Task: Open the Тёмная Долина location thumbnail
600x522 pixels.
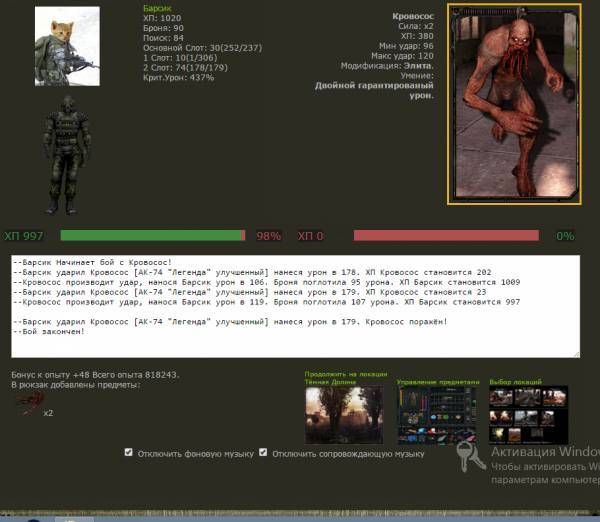Action: [x=343, y=415]
